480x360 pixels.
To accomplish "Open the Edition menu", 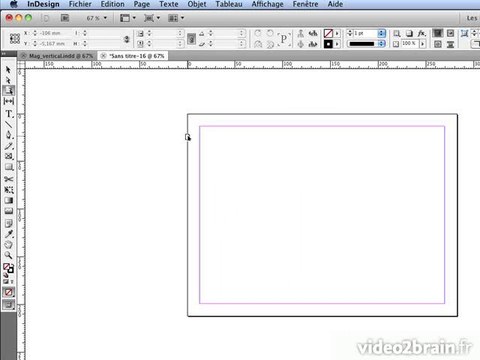I will (113, 4).
